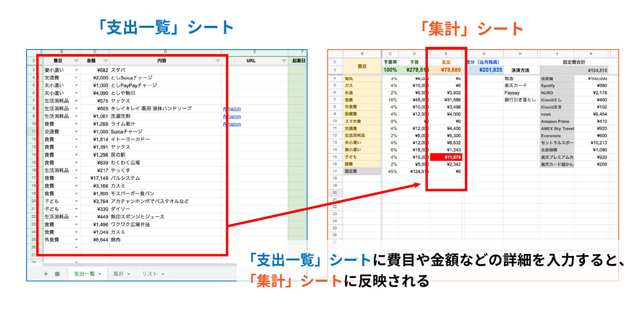Open the filter icon for the 金額 column
This screenshot has height=310, width=644.
(105, 61)
